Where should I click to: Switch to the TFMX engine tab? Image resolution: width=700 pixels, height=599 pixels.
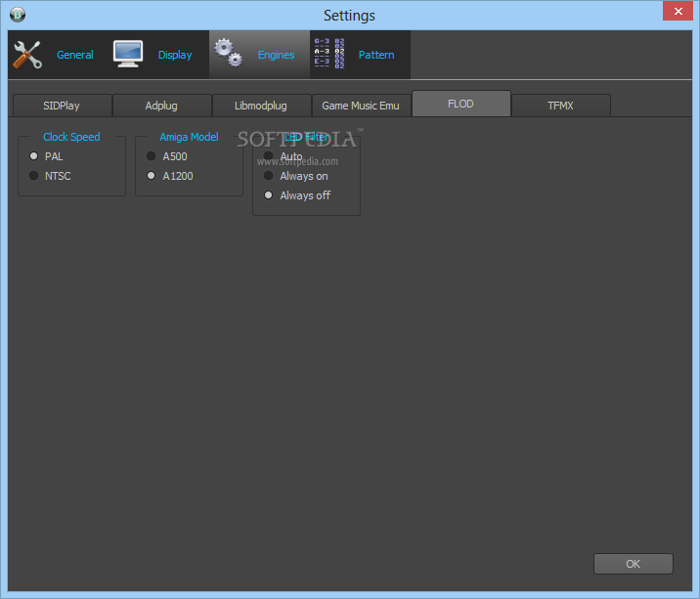point(561,106)
